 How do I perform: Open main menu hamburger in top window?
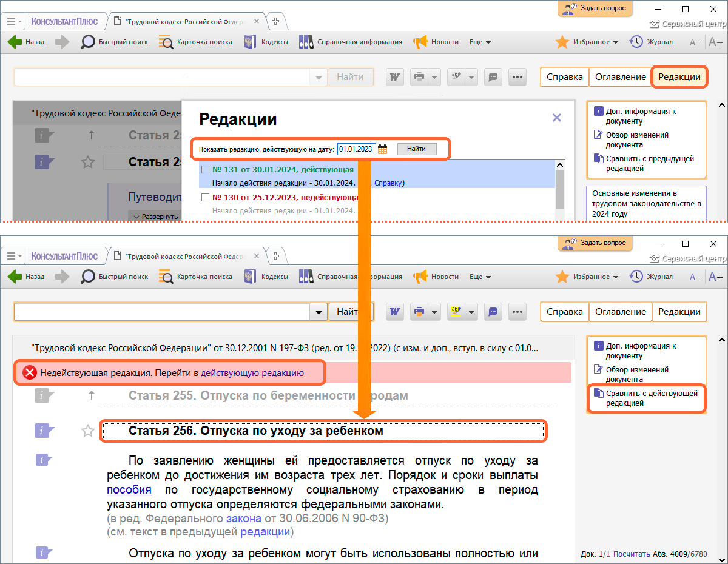tap(13, 21)
